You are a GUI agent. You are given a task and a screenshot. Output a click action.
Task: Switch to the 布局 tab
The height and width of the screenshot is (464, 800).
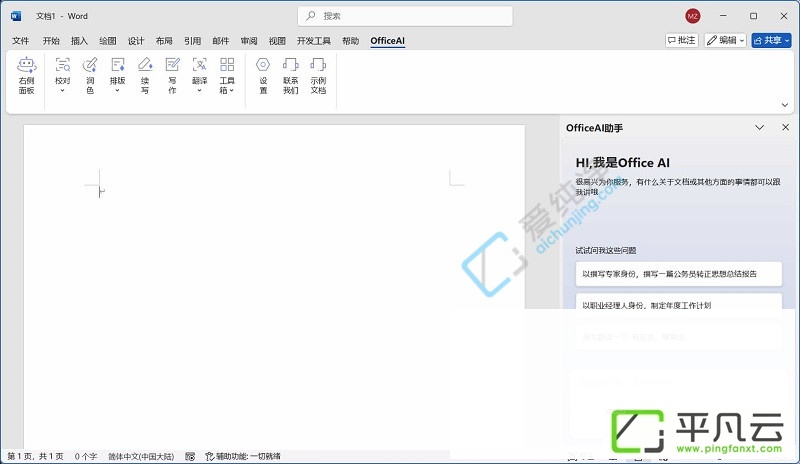pos(164,41)
